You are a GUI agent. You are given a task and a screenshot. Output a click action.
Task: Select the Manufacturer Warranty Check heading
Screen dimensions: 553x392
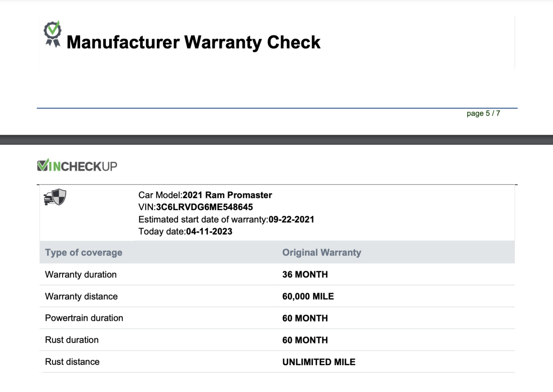pos(194,42)
